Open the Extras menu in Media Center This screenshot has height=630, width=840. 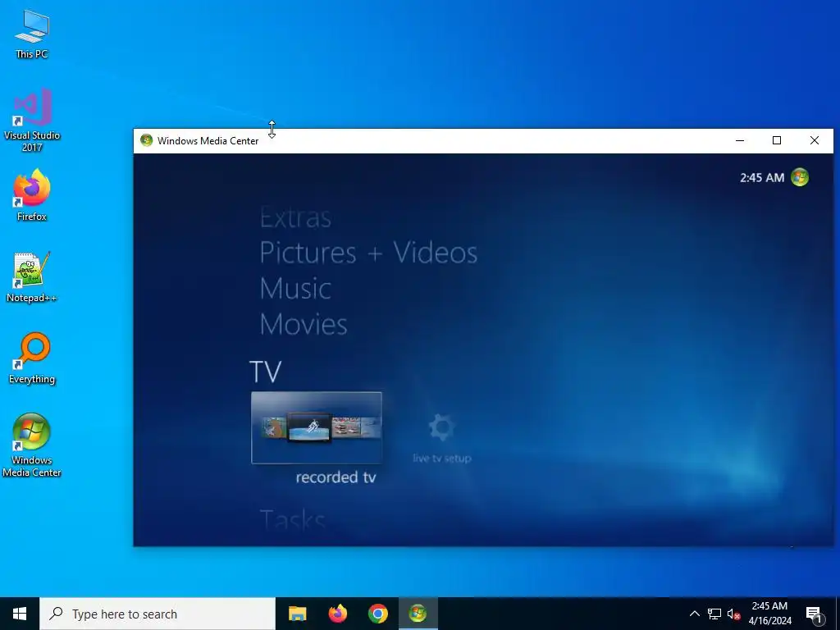click(x=295, y=218)
